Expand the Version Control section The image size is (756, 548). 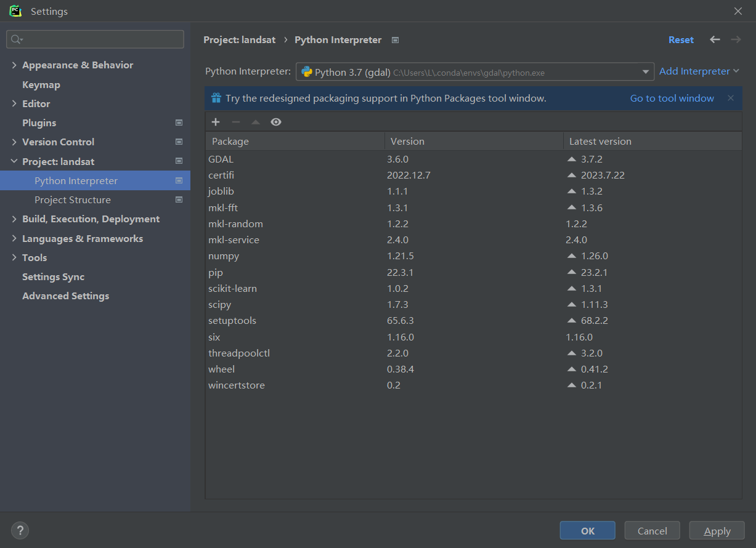coord(14,142)
